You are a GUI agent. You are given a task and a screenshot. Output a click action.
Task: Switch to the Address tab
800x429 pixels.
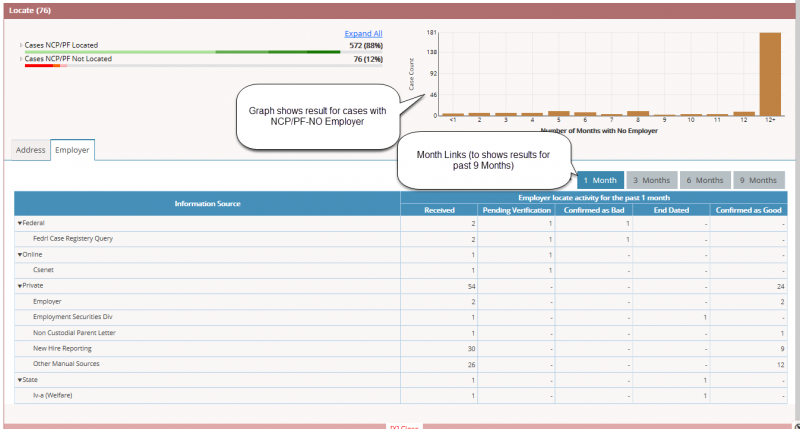point(31,150)
